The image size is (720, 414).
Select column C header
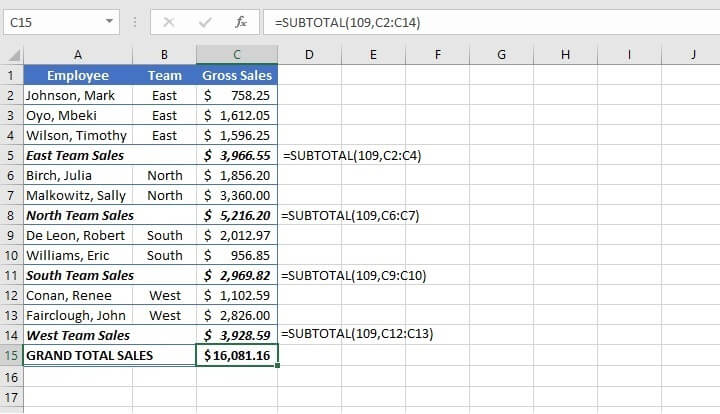click(x=237, y=55)
